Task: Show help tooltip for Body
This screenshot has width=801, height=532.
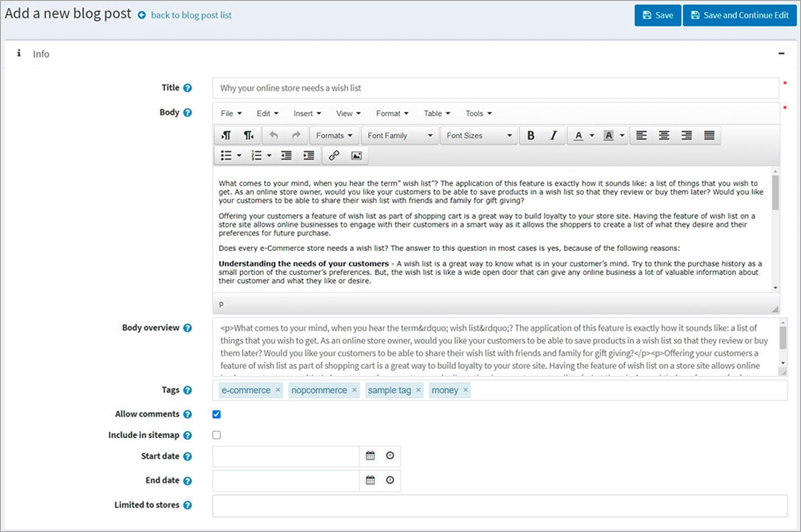Action: click(188, 113)
